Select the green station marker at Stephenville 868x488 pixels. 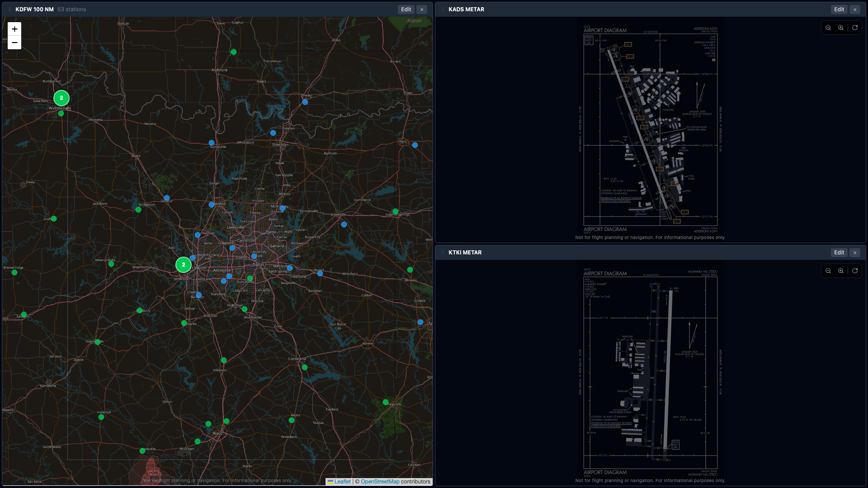[x=98, y=342]
